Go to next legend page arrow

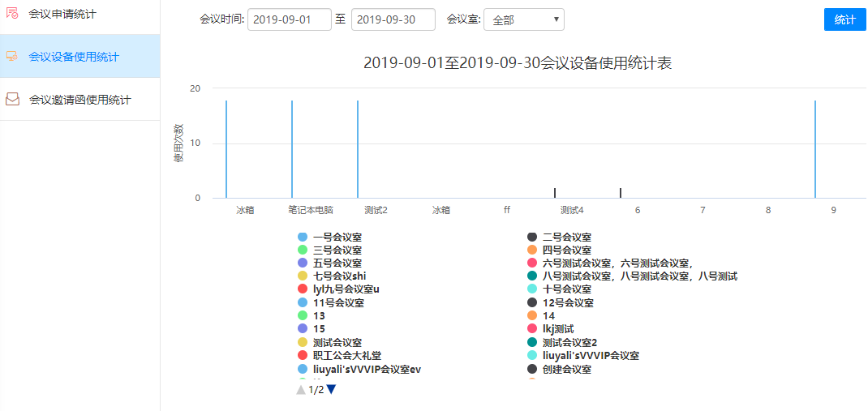[331, 389]
